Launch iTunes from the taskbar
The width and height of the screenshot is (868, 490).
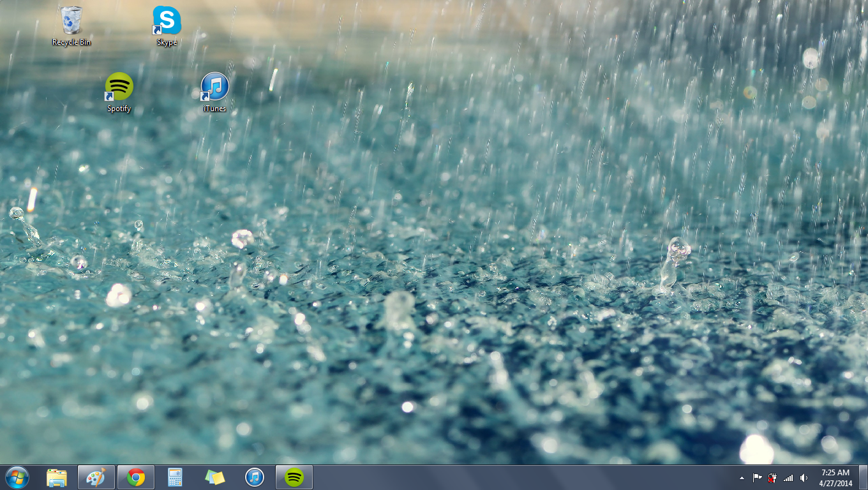pos(255,477)
